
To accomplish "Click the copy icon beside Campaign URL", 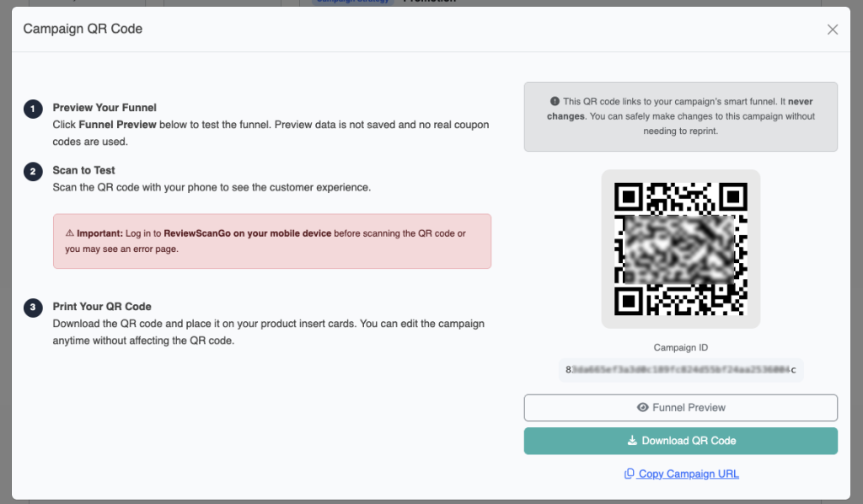I will pyautogui.click(x=629, y=474).
